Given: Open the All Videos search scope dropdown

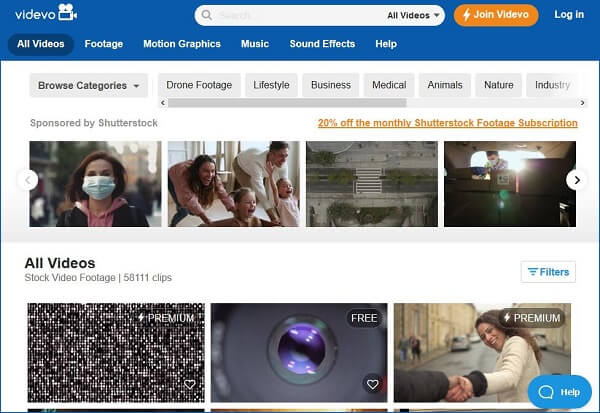Looking at the screenshot, I should pyautogui.click(x=413, y=15).
